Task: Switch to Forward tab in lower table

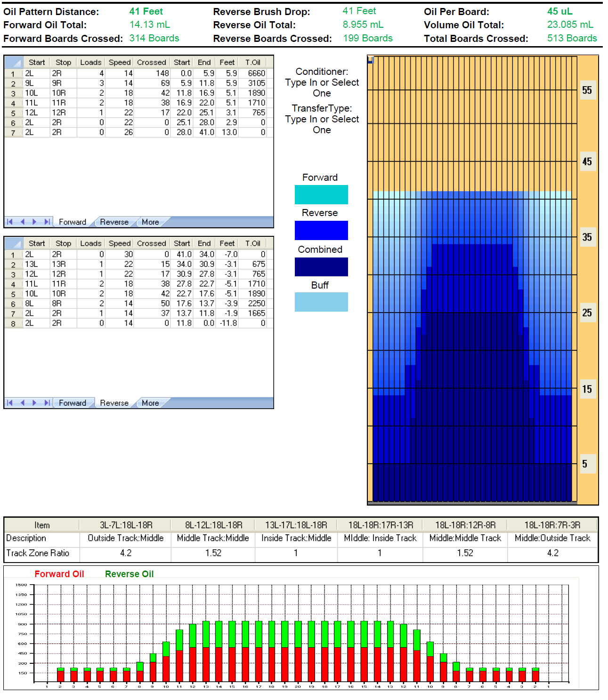Action: click(x=73, y=403)
